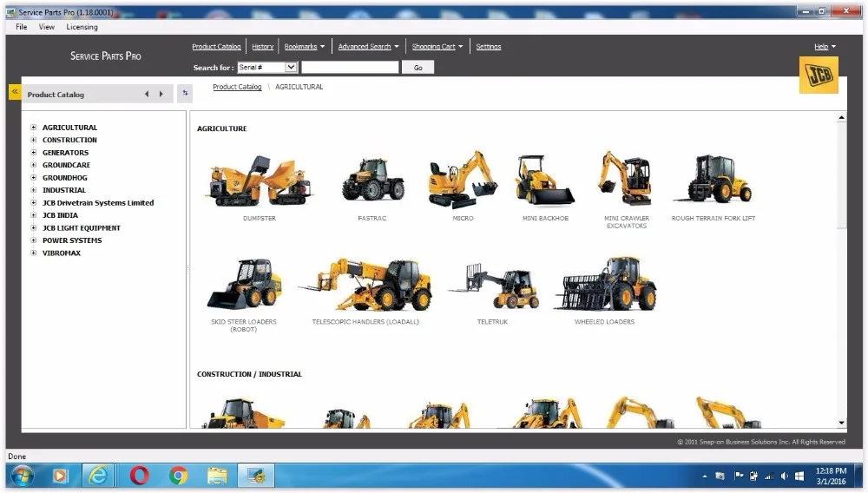Screen dimensions: 868x493
Task: Select the Dumpster machine image
Action: coord(259,181)
